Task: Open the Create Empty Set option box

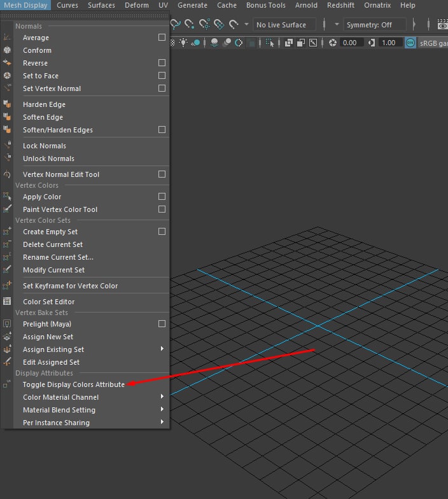Action: click(x=162, y=232)
